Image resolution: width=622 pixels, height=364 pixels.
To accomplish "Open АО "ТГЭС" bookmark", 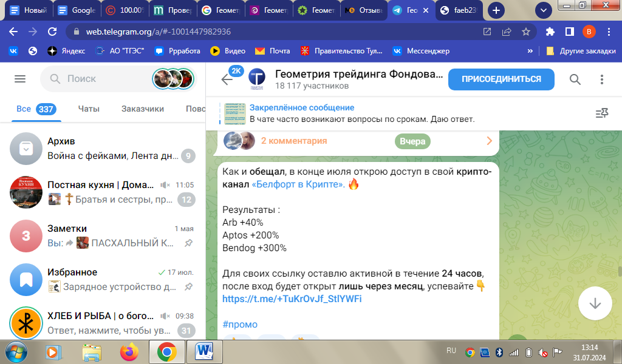I will 120,51.
